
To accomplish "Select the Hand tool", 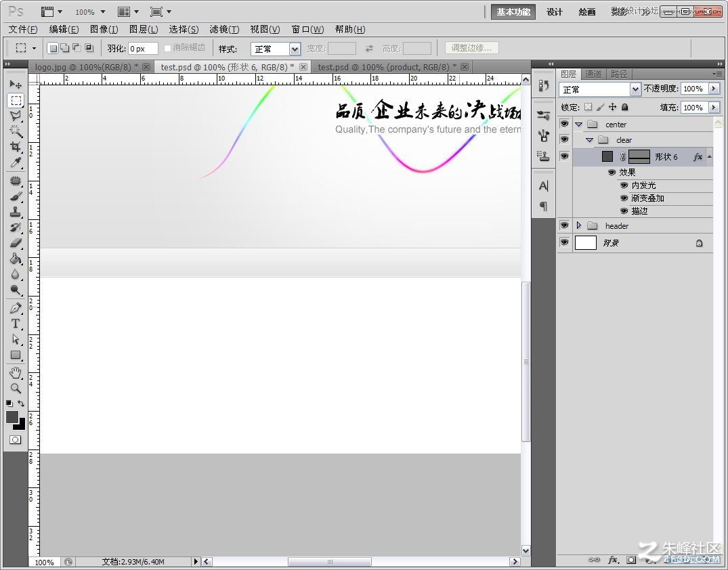I will (x=16, y=373).
